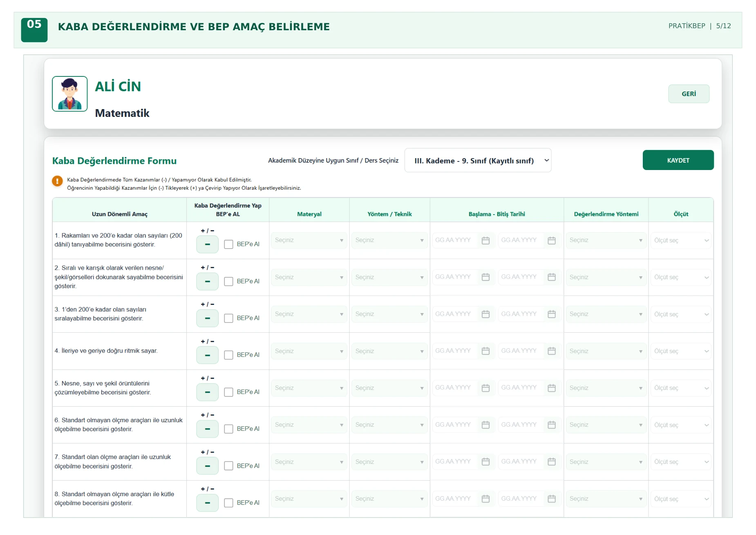This screenshot has width=756, height=535.
Task: Toggle the minus button for row 3 sıralayabilme
Action: (208, 318)
